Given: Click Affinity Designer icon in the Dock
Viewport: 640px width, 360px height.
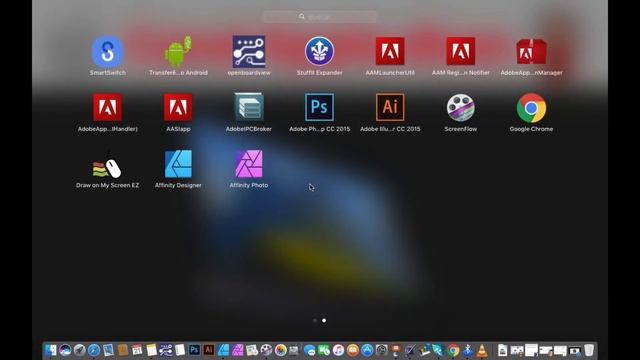Looking at the screenshot, I should [x=223, y=350].
